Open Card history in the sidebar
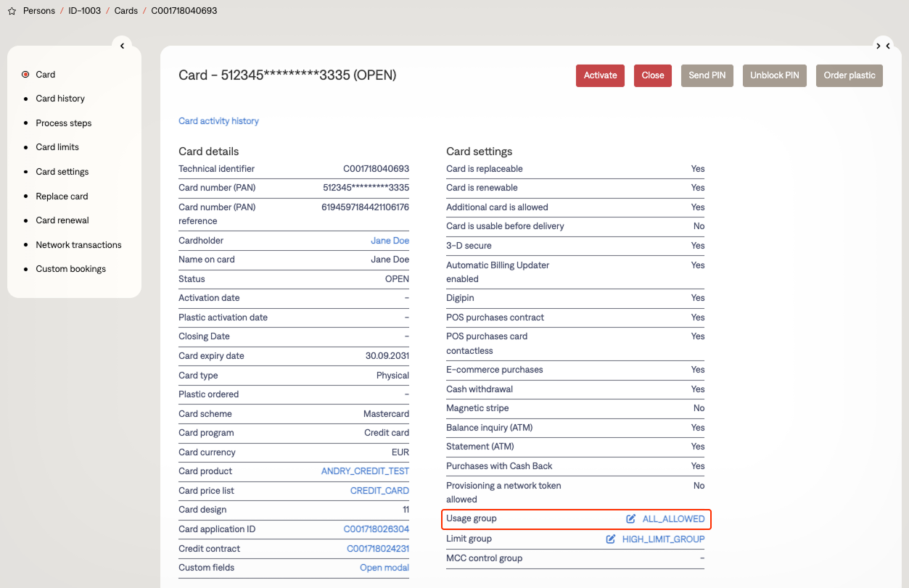 coord(60,99)
